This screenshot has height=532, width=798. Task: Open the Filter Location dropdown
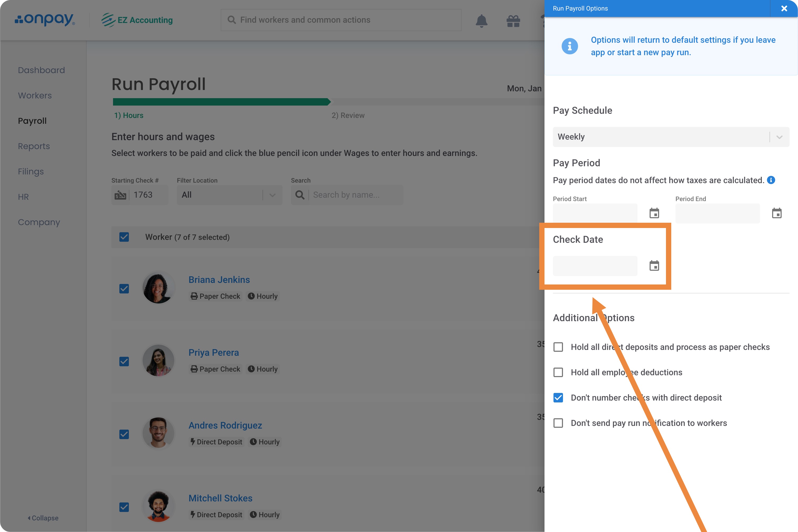click(229, 195)
